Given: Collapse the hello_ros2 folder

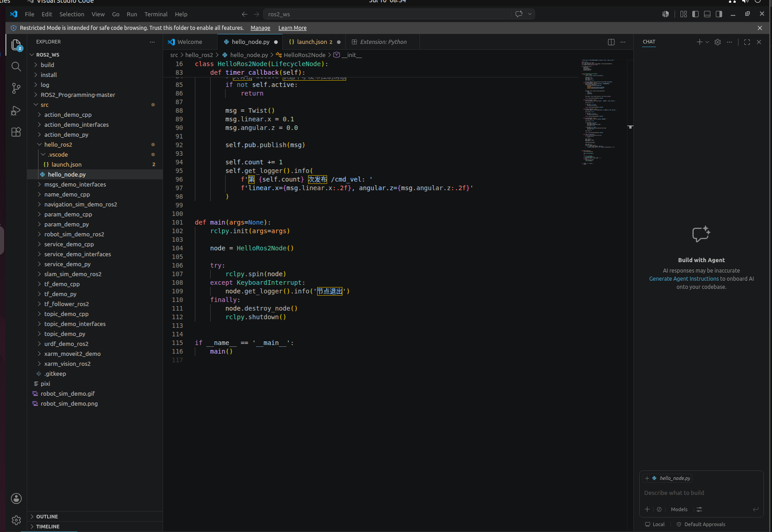Looking at the screenshot, I should click(95, 144).
